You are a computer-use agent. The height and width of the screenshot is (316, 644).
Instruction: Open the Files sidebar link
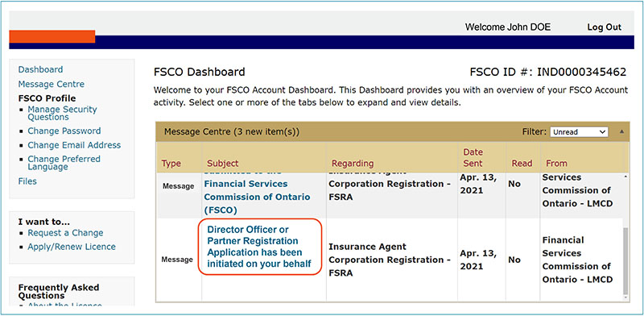coord(27,181)
